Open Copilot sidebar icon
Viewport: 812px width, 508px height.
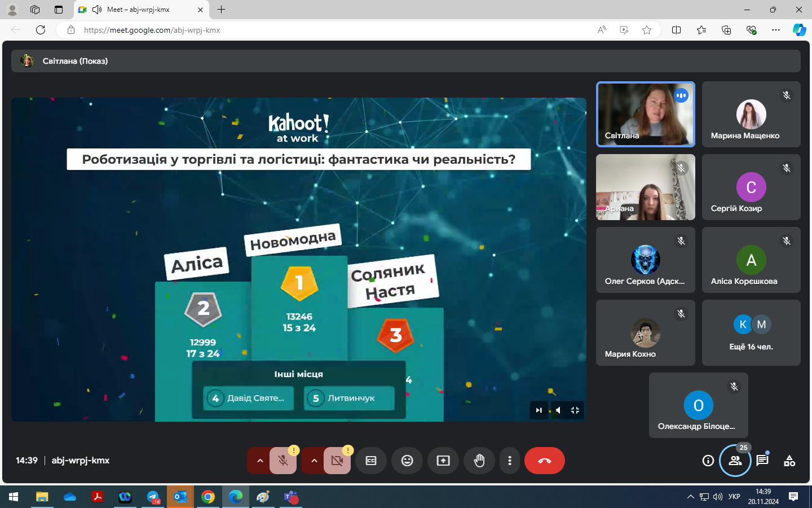tap(800, 30)
